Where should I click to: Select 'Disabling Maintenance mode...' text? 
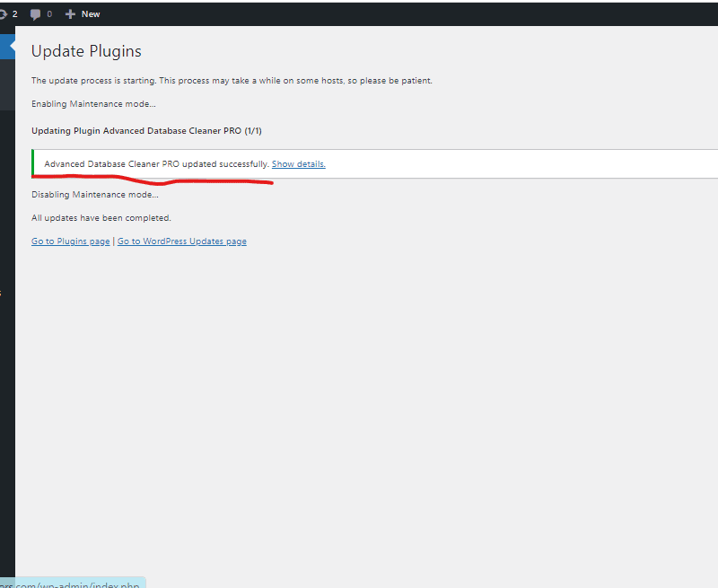coord(95,195)
